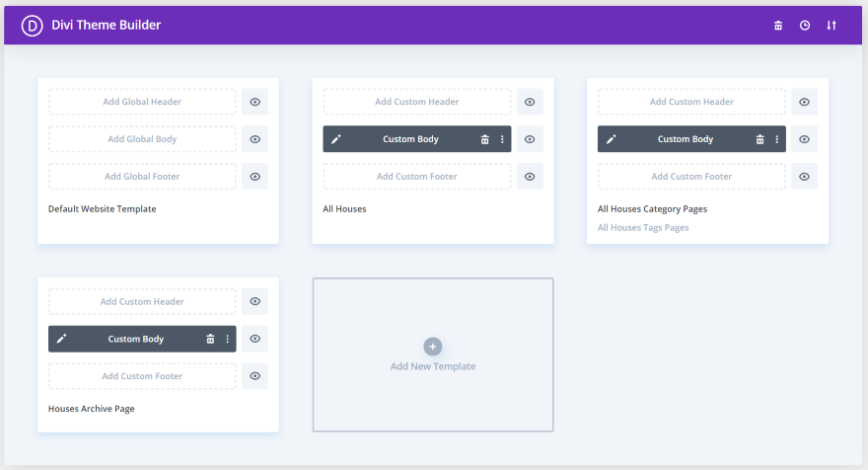The height and width of the screenshot is (470, 868).
Task: Edit All Houses Category Pages custom body
Action: pos(611,139)
